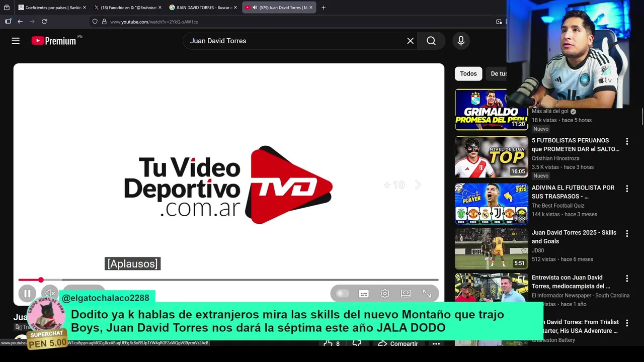Screen dimensions: 644x362
Task: Close the Coeficientes por países tab
Action: pos(85,8)
